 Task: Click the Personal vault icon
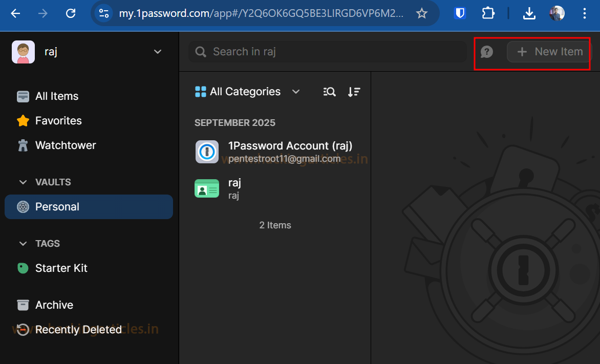click(23, 207)
